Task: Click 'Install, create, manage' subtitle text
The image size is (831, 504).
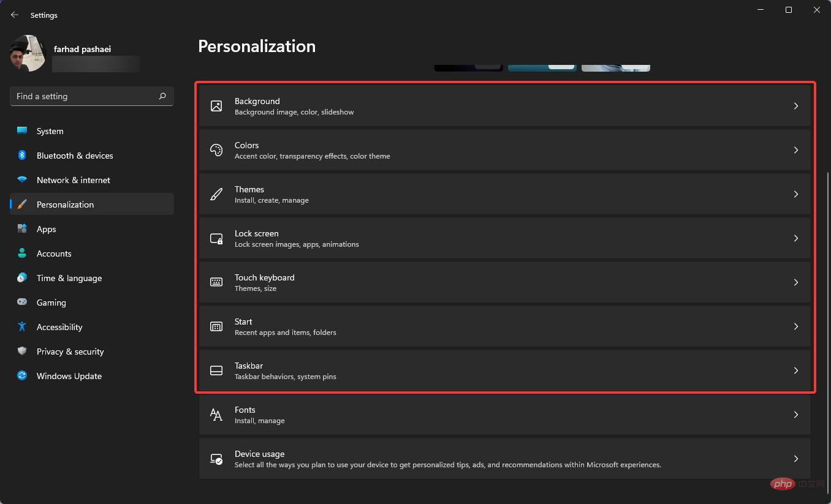Action: click(x=271, y=200)
